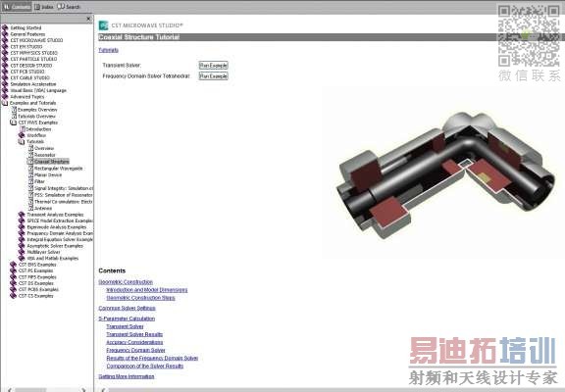565x392 pixels.
Task: Collapse the Examples and Tutorials open book
Action: pyautogui.click(x=5, y=103)
